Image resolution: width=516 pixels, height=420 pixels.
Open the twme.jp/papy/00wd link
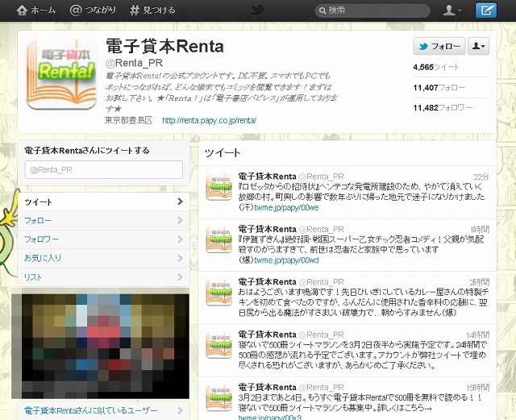(286, 260)
